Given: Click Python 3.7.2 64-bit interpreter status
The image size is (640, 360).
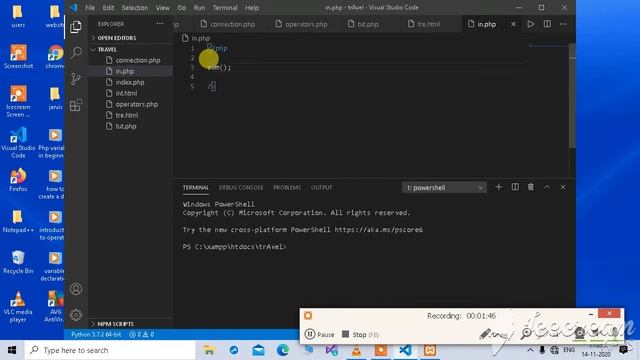Looking at the screenshot, I should point(96,334).
